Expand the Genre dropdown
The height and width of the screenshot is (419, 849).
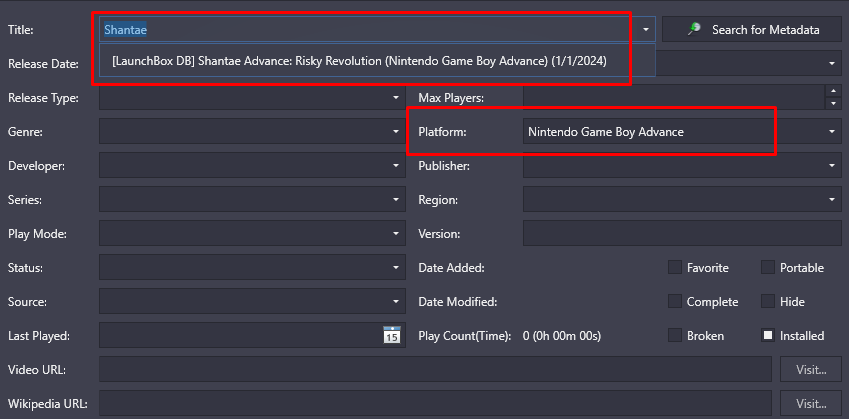pos(252,132)
